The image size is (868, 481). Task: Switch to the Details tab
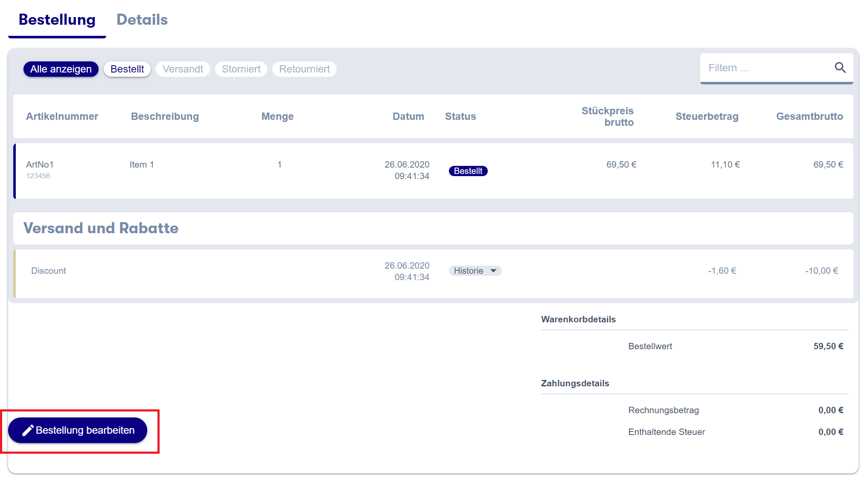coord(142,20)
